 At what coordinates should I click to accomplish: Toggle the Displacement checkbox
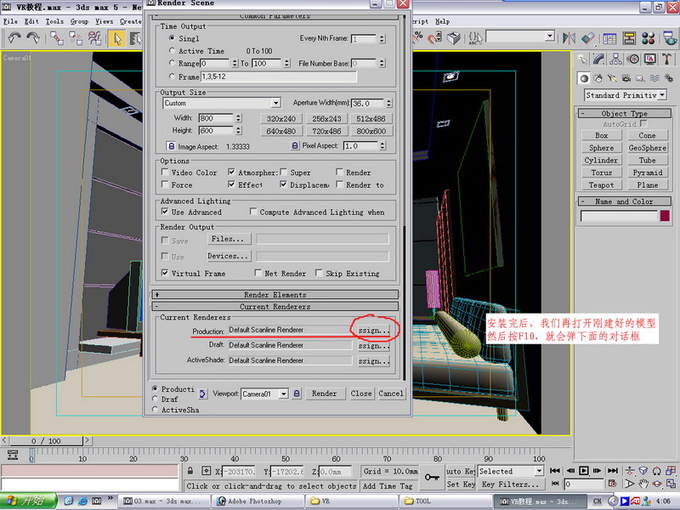click(x=283, y=185)
